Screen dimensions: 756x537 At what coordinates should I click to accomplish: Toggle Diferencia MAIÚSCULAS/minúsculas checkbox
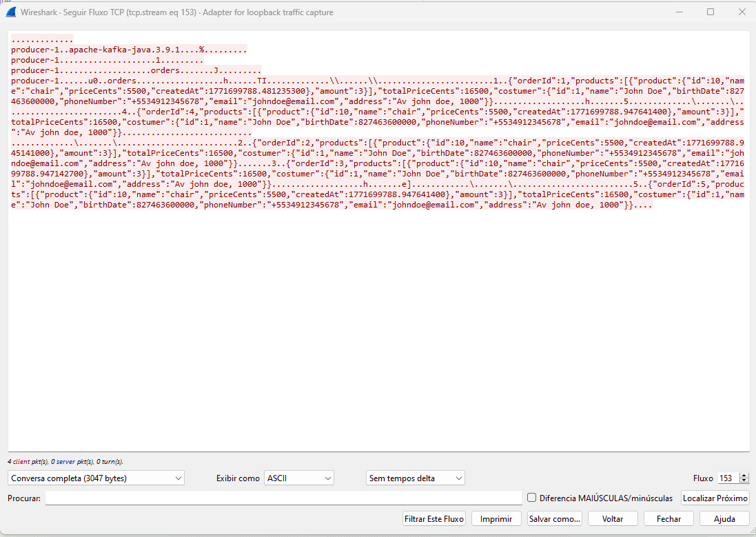(x=532, y=498)
